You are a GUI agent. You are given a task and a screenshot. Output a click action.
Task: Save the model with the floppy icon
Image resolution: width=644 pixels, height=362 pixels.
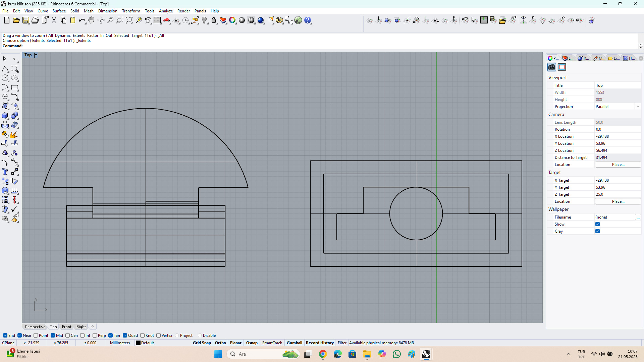pos(25,20)
